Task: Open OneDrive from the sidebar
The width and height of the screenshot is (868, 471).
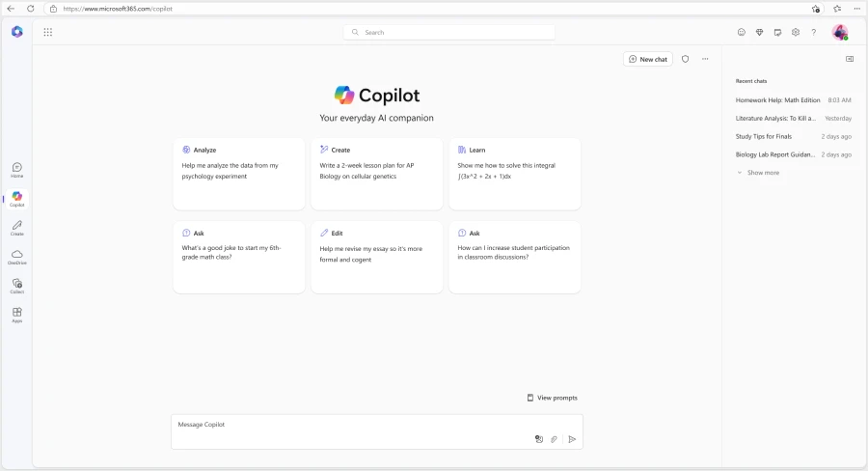Action: tap(17, 257)
